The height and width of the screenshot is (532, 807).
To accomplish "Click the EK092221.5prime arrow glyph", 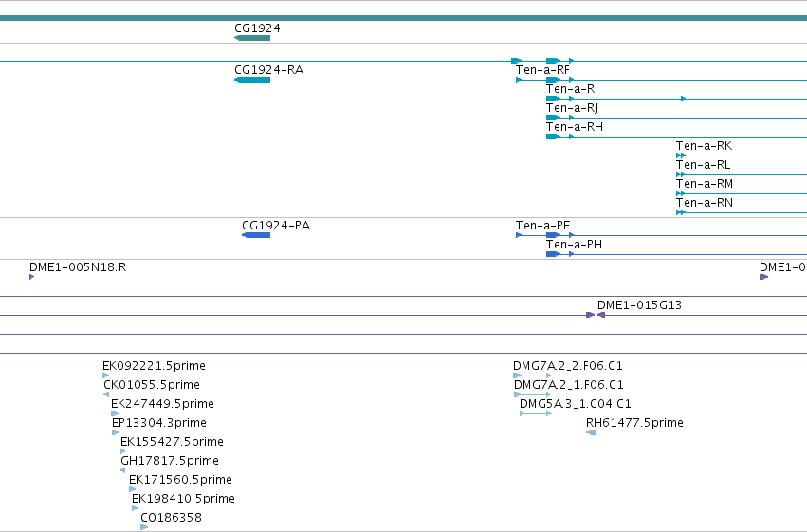I will (x=105, y=376).
